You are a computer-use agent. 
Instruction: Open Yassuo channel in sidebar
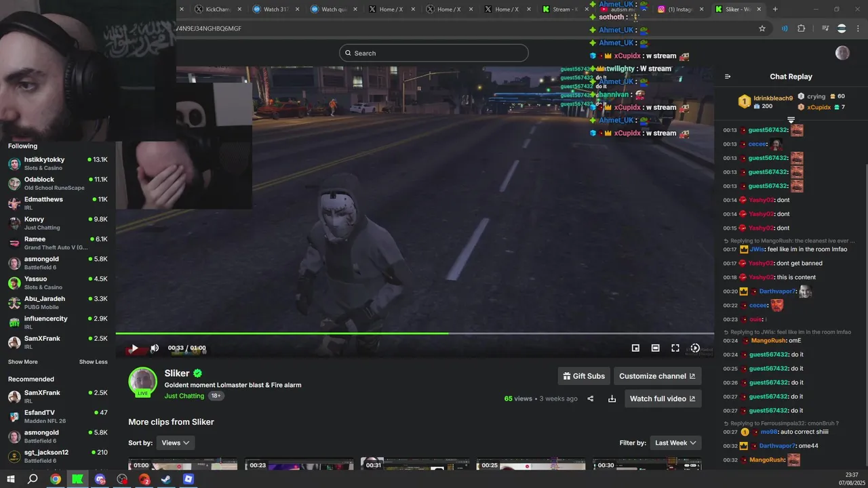point(58,283)
